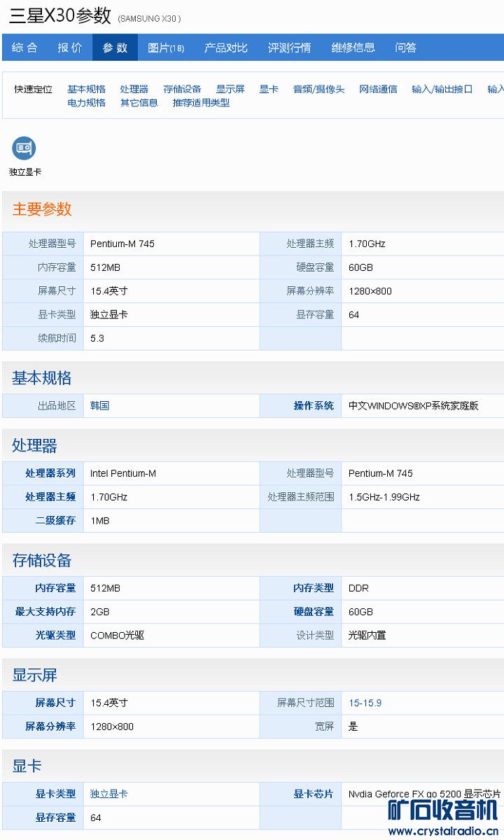Jump to 存储设备 quick link
Viewport: 504px width, 840px height.
182,89
